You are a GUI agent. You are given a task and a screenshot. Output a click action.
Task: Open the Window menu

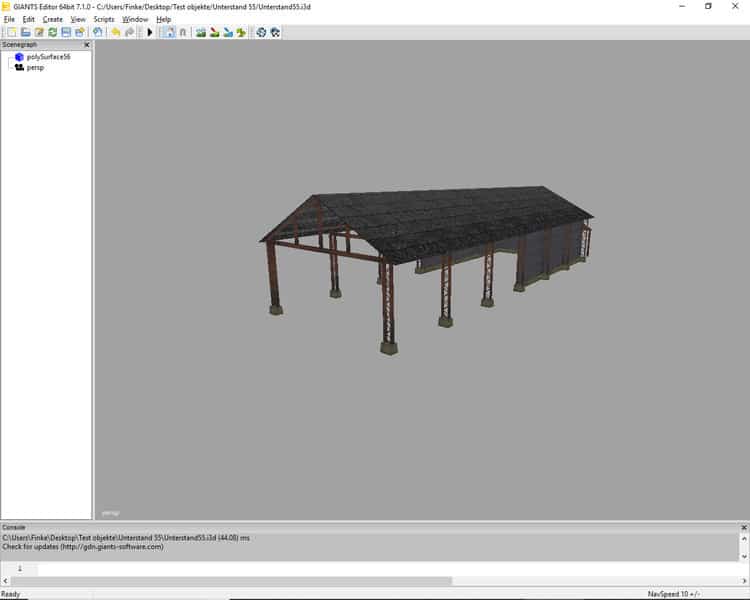(135, 19)
